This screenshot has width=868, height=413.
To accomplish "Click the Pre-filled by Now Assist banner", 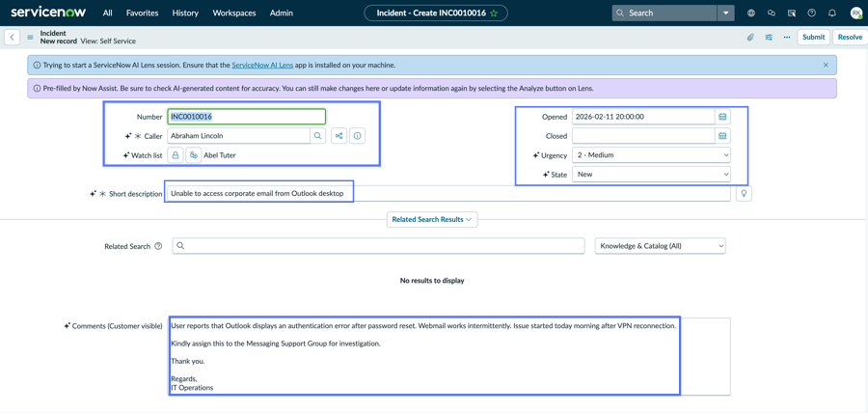I will pyautogui.click(x=432, y=88).
